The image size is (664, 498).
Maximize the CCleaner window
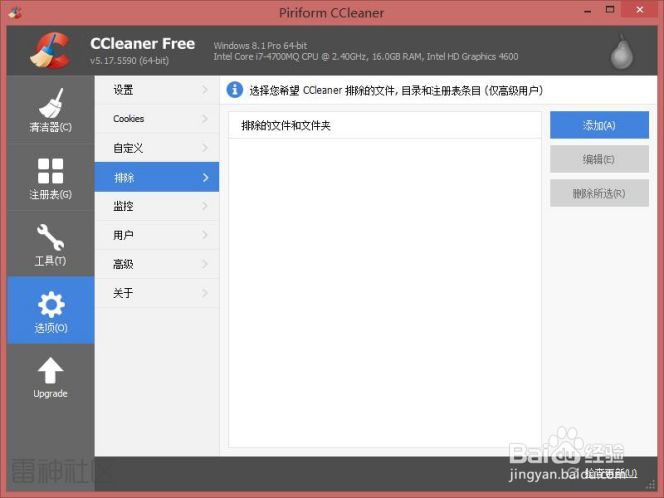tap(610, 10)
